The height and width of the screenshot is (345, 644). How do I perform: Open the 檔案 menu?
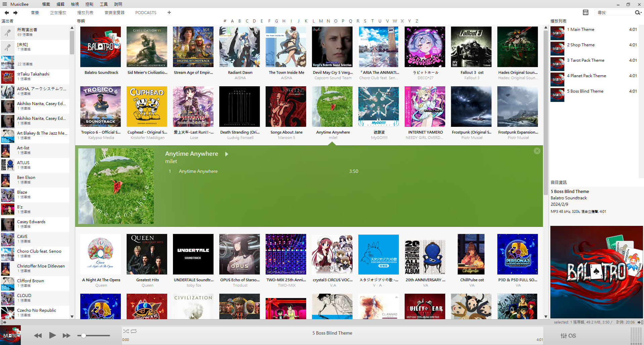[46, 4]
